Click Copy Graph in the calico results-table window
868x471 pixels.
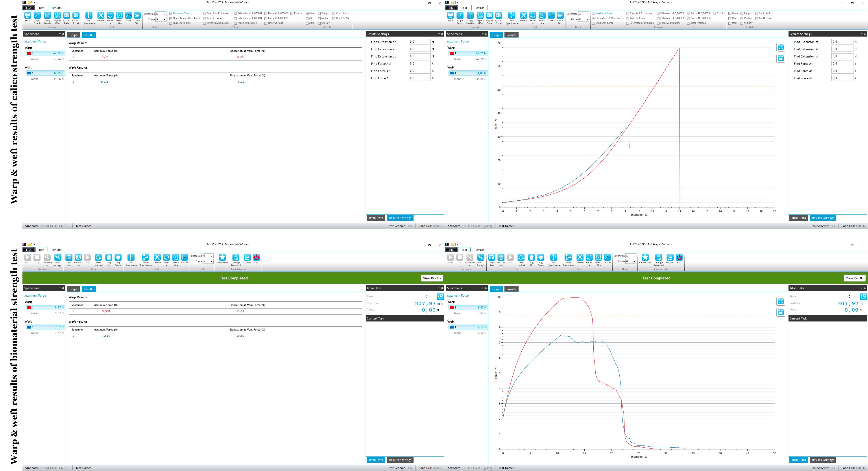(37, 18)
